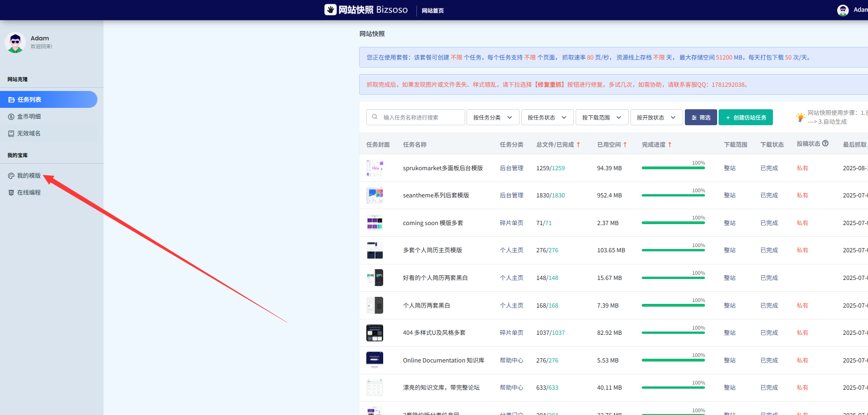Open the 按开放状态 dropdown
Viewport: 868px width, 415px height.
[656, 117]
